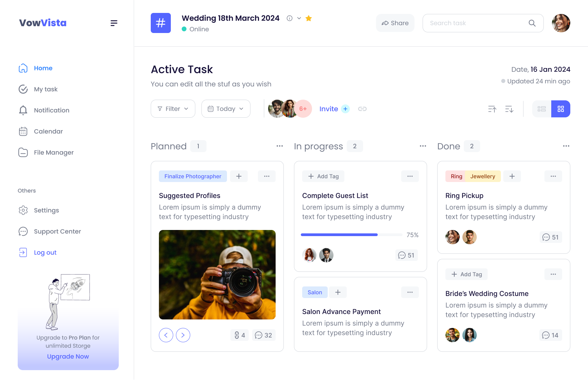
Task: Click the 6+ members badge
Action: click(x=303, y=109)
